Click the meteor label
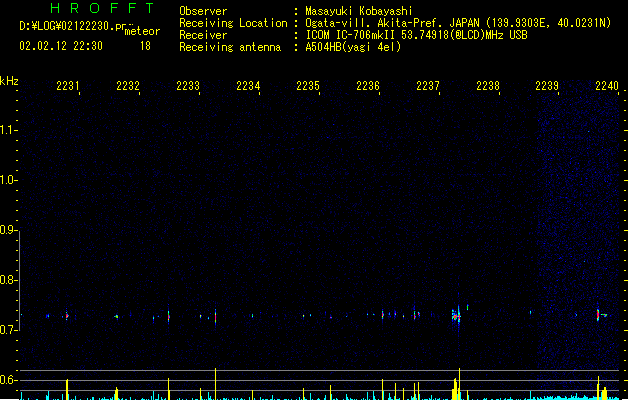Screen dimensions: 629x400 (x=142, y=31)
